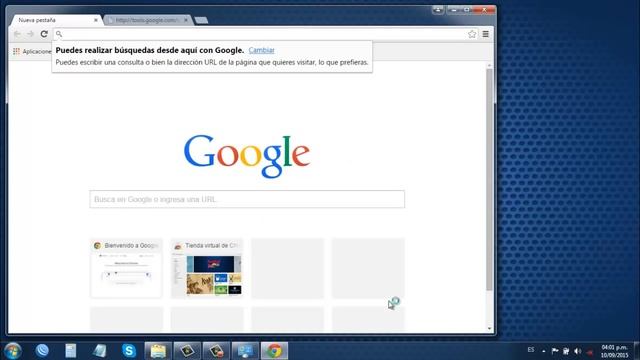
Task: Open the Chrome hamburger menu
Action: (485, 34)
